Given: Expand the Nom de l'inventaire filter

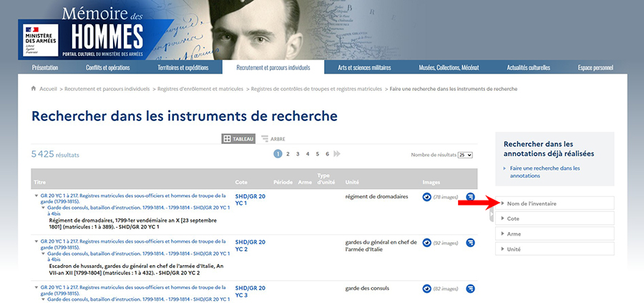Looking at the screenshot, I should (555, 203).
